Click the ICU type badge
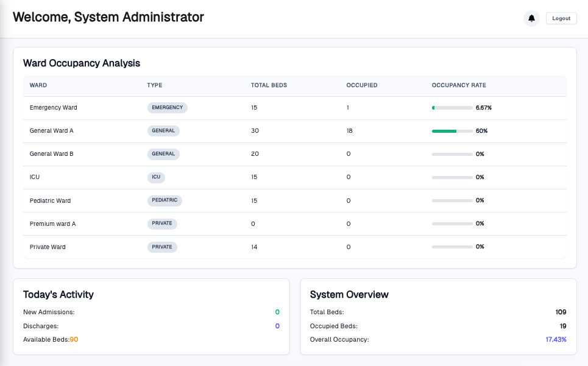Image resolution: width=588 pixels, height=366 pixels. (x=156, y=177)
